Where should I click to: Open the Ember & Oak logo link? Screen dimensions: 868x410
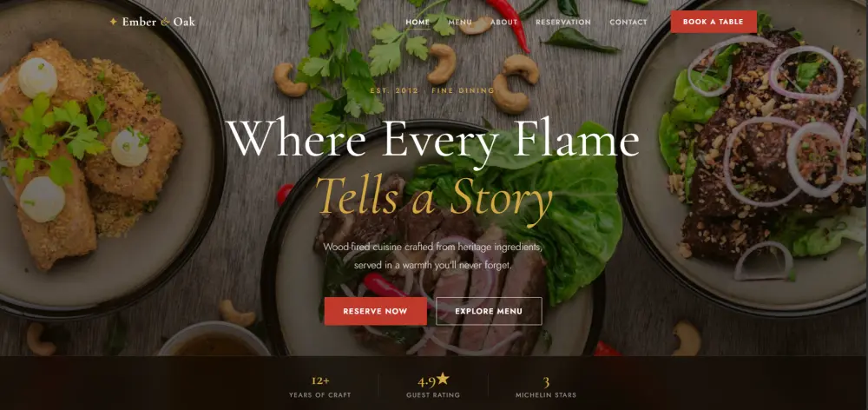152,23
